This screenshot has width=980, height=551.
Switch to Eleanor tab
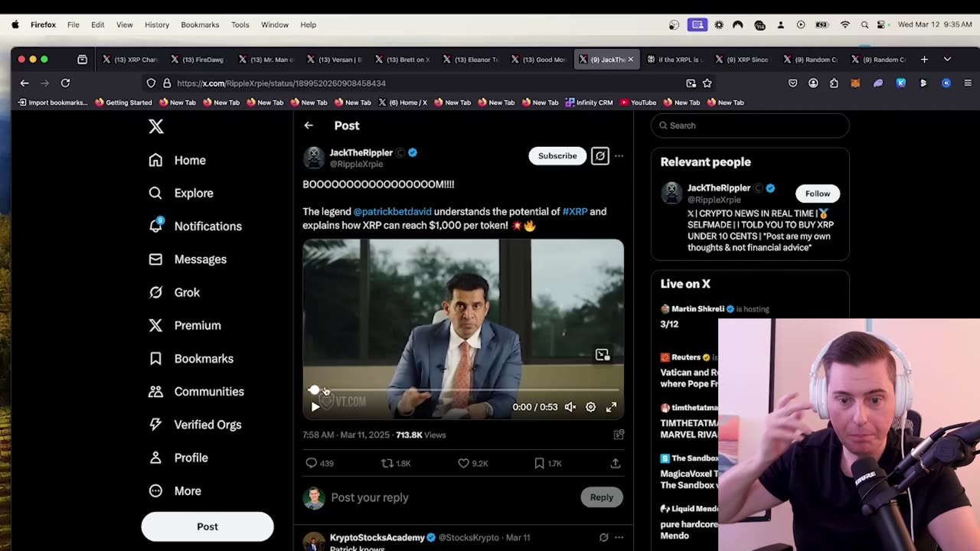pyautogui.click(x=471, y=59)
